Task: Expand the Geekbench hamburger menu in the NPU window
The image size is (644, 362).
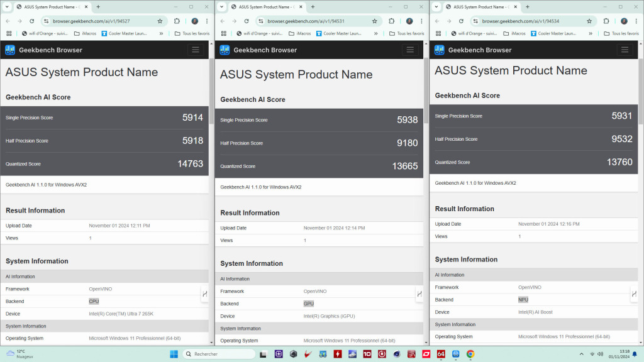Action: [x=625, y=50]
